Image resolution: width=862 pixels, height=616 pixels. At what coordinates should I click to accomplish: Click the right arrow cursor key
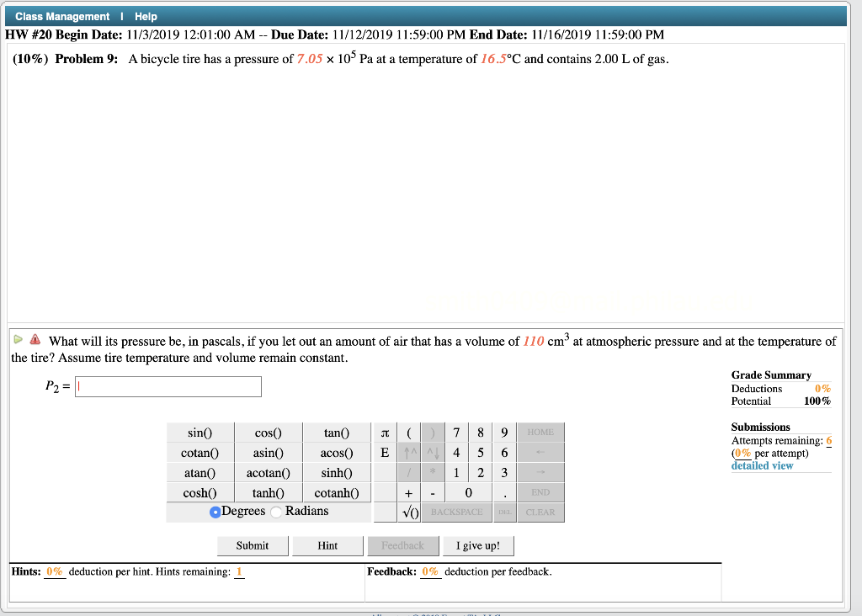point(540,472)
